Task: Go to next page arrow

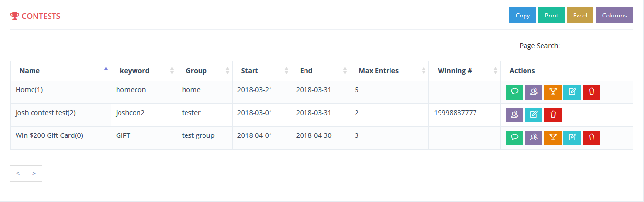Action: pyautogui.click(x=34, y=173)
